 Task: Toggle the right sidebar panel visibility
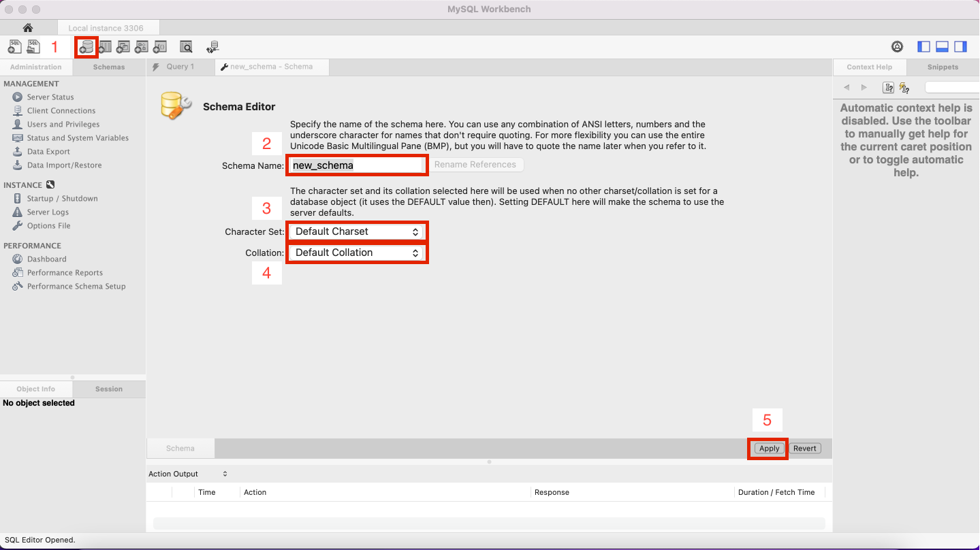(960, 47)
